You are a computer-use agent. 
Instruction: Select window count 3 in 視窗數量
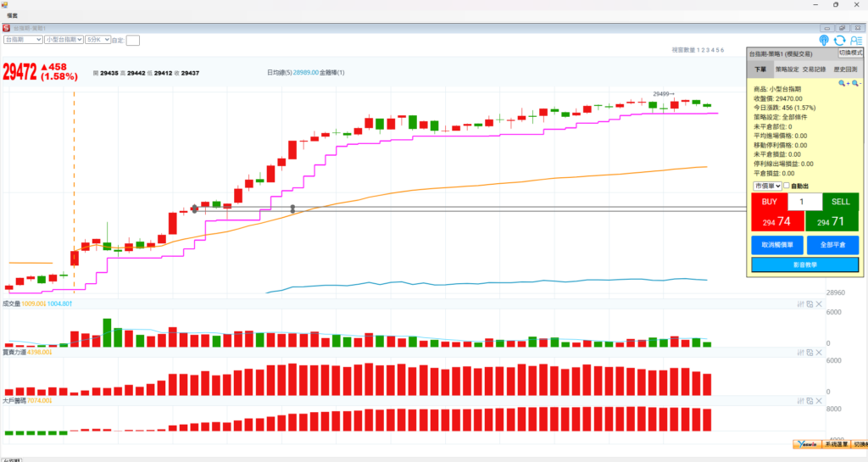tap(707, 51)
